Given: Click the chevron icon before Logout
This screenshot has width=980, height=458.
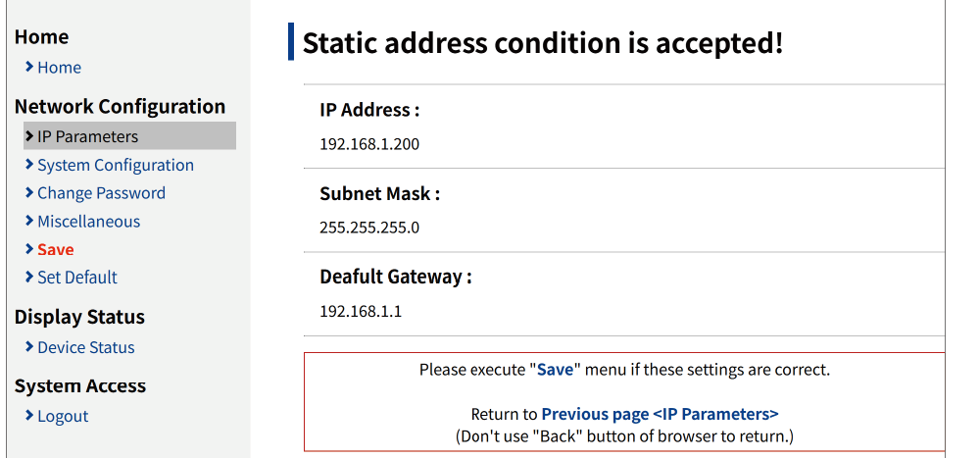Looking at the screenshot, I should pyautogui.click(x=29, y=416).
